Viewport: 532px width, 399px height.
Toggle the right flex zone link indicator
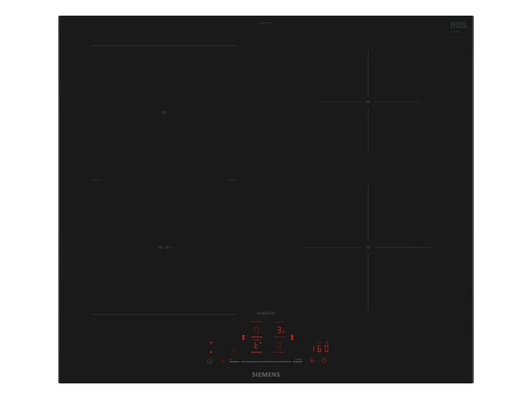292,338
